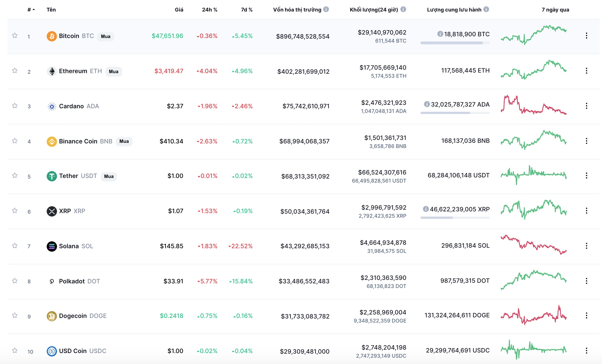Click Solana 7d change 22.52%

click(241, 246)
